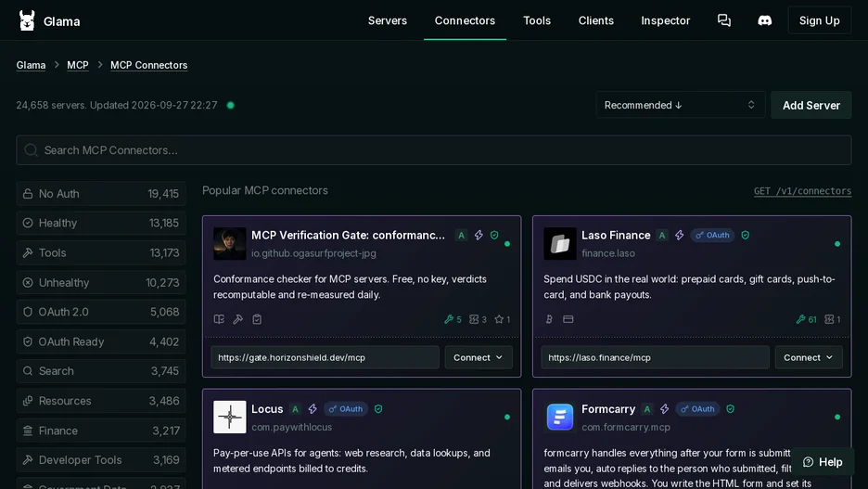Open the Tools tab in header
This screenshot has height=489, width=868.
pos(537,20)
